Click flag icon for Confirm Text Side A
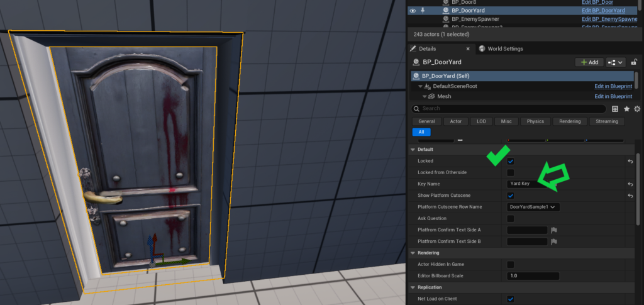This screenshot has height=305, width=644. click(554, 230)
